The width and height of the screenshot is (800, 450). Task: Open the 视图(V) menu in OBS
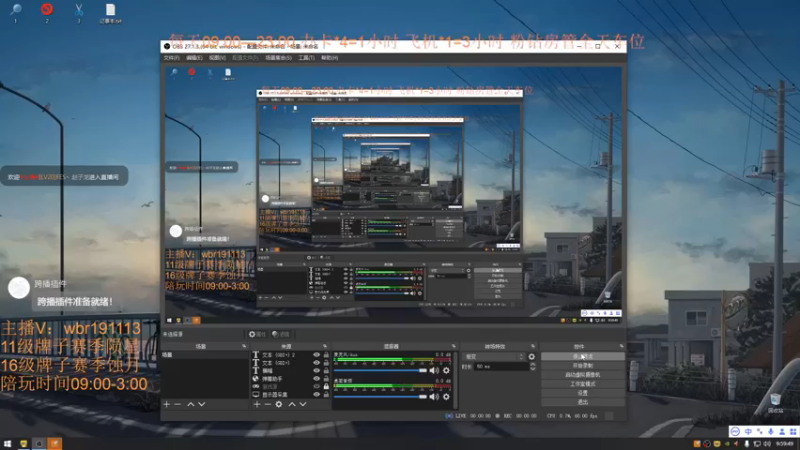point(217,58)
